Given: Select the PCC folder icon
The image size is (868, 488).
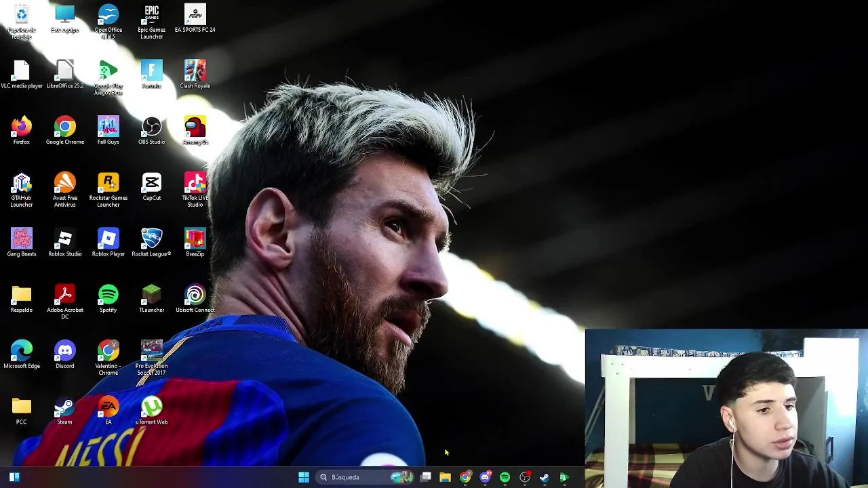Looking at the screenshot, I should pyautogui.click(x=22, y=411).
